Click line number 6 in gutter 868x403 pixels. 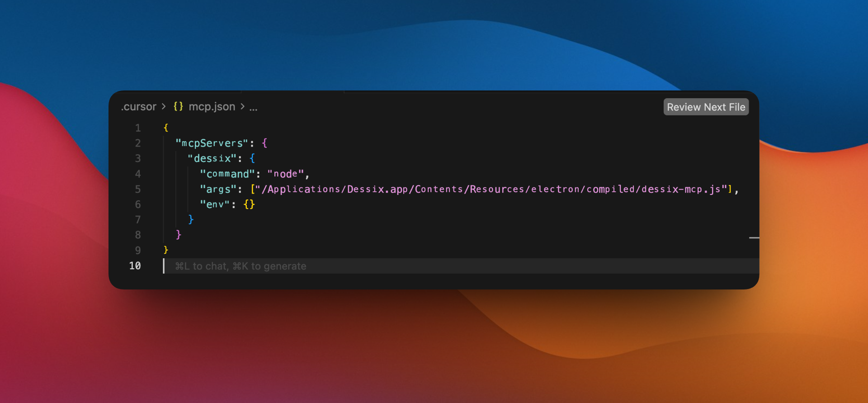[138, 205]
